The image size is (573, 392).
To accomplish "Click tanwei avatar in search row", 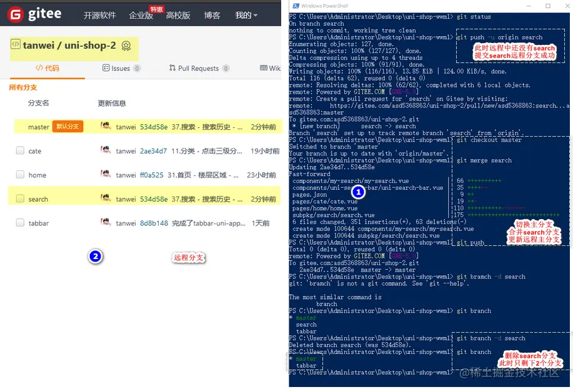I will click(106, 198).
